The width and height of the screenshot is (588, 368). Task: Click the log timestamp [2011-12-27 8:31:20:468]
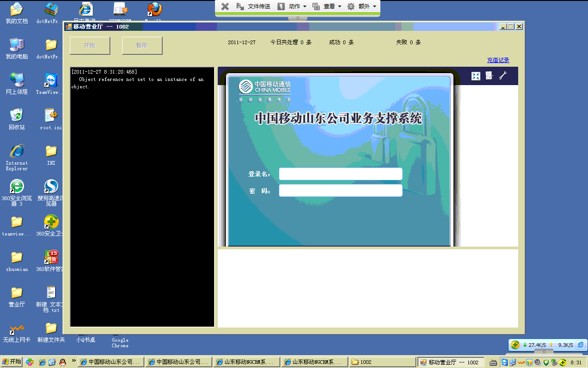(x=104, y=72)
